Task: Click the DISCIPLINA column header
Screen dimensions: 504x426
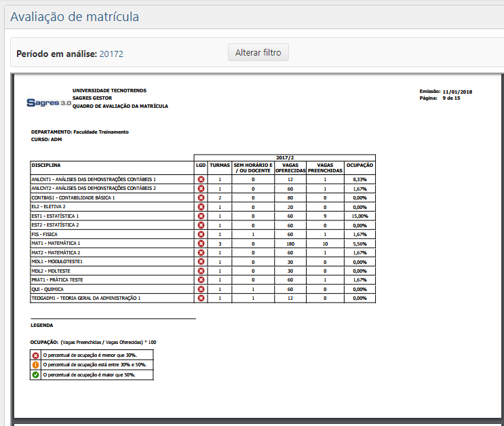Action: click(x=46, y=165)
